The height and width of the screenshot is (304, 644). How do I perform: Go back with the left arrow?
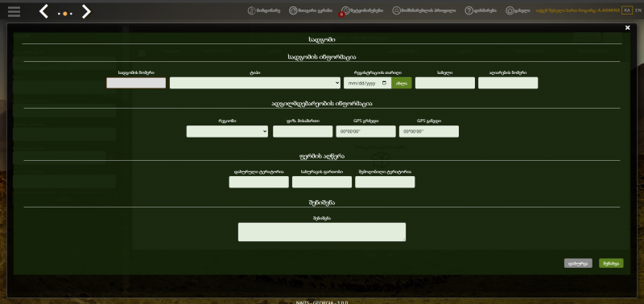(43, 11)
